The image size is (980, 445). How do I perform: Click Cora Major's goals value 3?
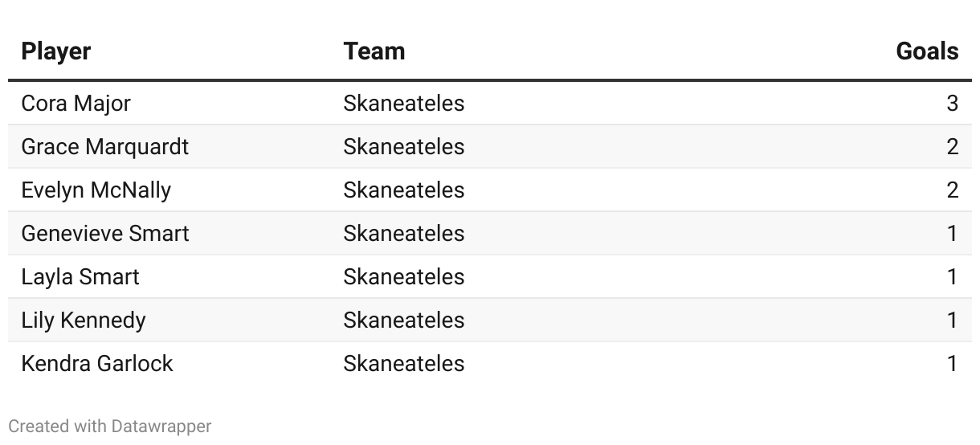(952, 104)
